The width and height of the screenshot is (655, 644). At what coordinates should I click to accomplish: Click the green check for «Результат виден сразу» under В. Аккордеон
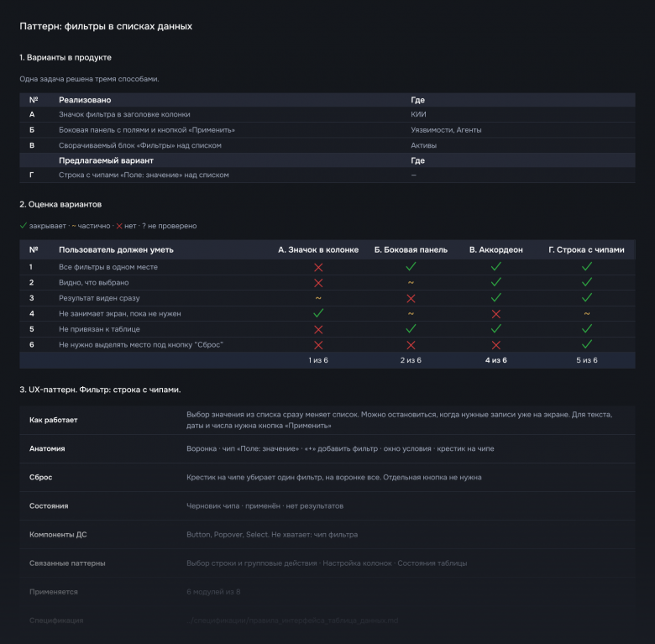pyautogui.click(x=495, y=297)
